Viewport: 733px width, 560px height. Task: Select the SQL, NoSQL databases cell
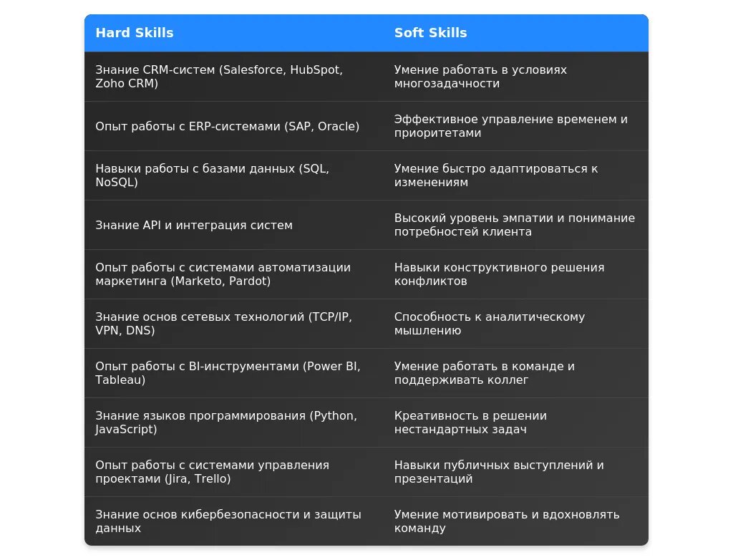213,175
